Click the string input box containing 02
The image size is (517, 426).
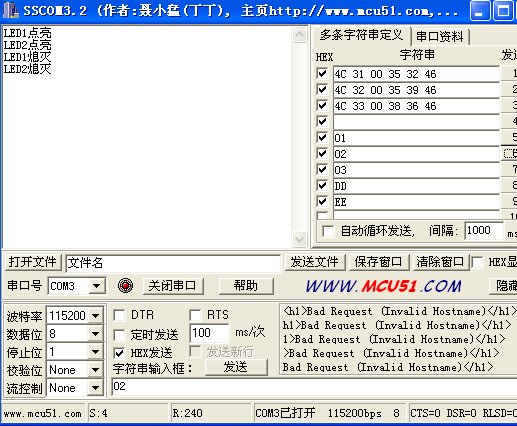tap(314, 387)
